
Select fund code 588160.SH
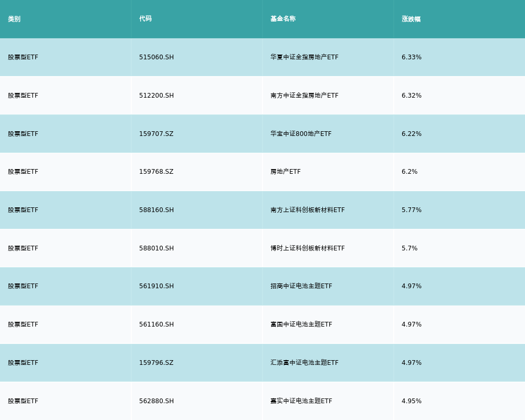click(x=156, y=210)
